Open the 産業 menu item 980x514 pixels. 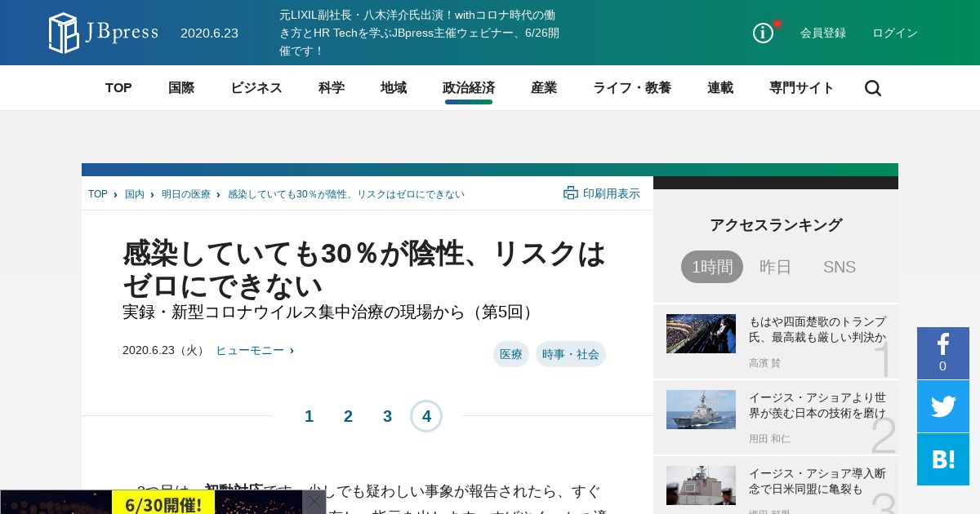pyautogui.click(x=544, y=88)
